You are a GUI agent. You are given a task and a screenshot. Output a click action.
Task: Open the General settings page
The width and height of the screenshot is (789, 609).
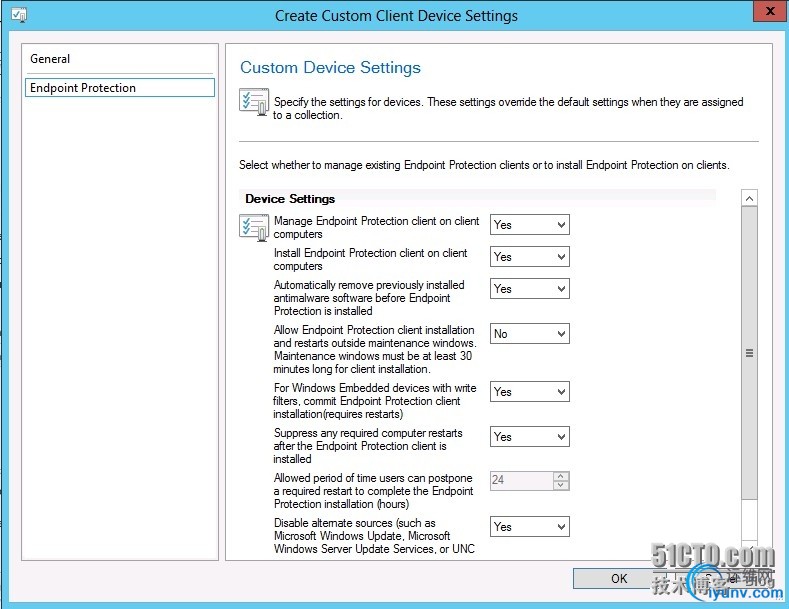click(x=120, y=59)
